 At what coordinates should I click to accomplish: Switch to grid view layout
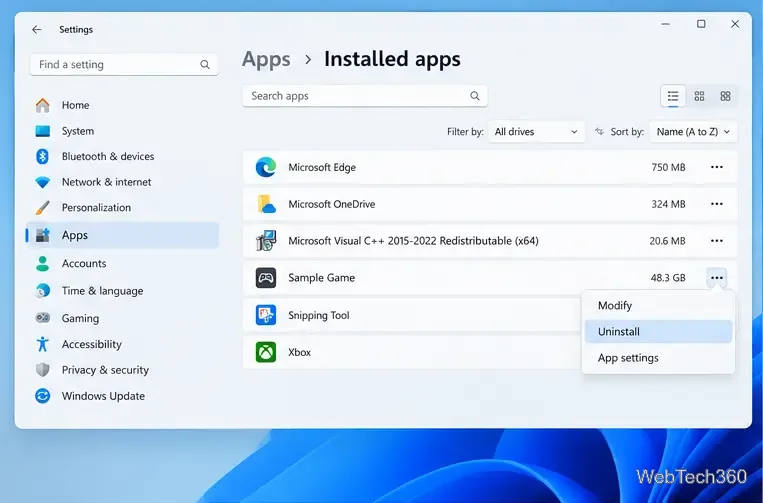699,96
